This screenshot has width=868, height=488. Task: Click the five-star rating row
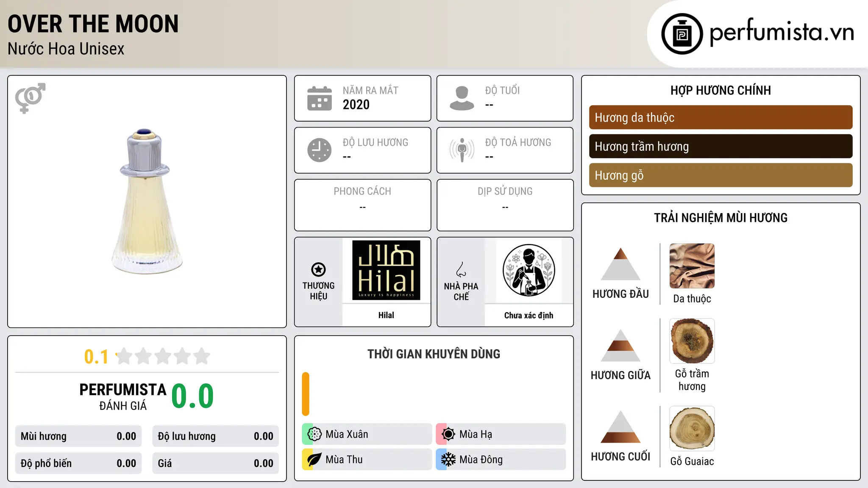point(163,356)
